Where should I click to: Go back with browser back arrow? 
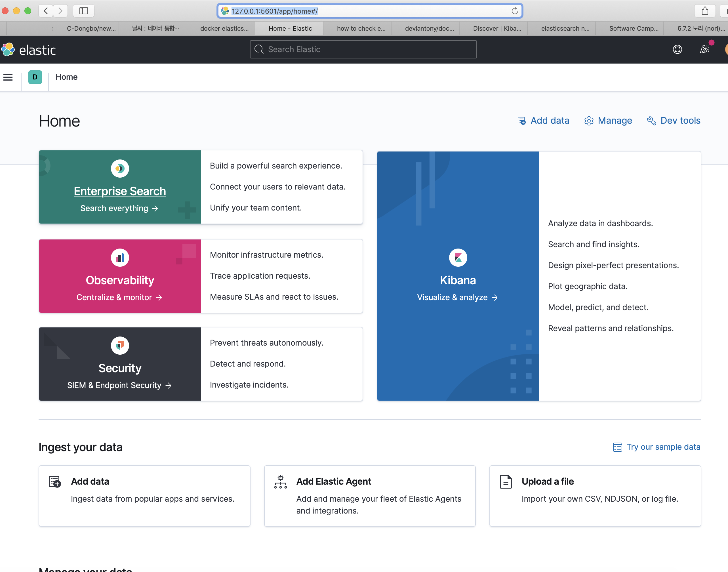click(46, 11)
